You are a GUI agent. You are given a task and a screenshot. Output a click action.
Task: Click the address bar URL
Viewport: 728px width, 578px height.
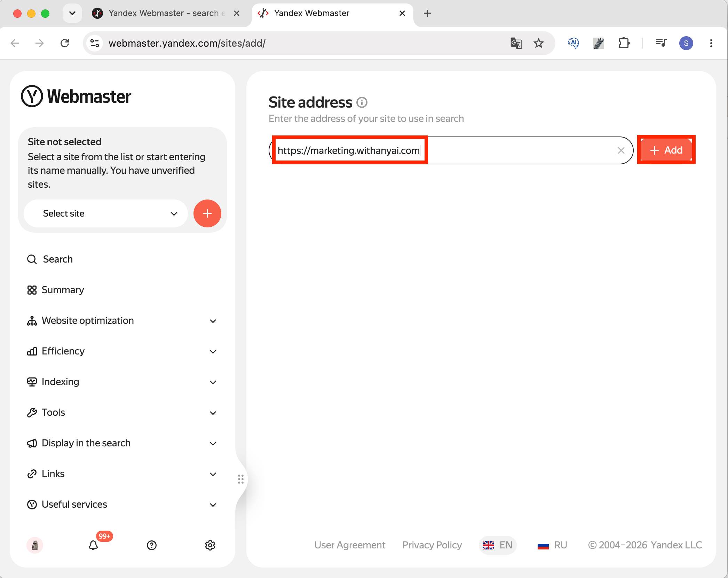pos(187,43)
